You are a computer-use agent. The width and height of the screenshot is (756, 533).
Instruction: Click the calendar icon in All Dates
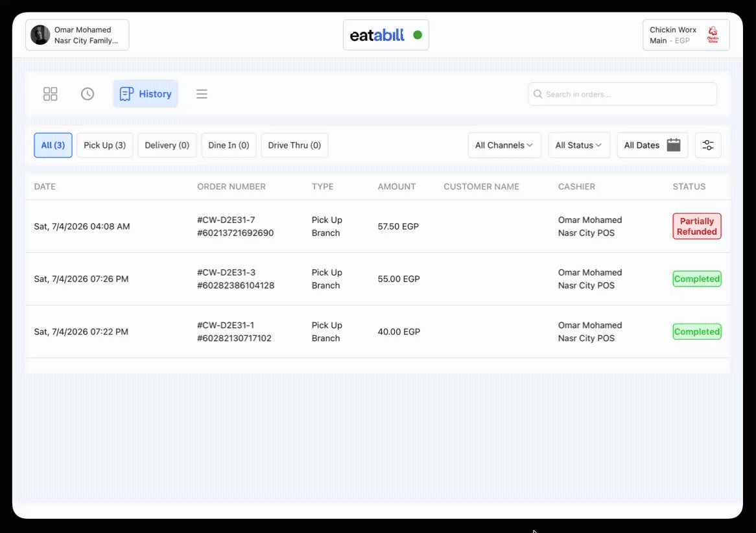(x=674, y=145)
